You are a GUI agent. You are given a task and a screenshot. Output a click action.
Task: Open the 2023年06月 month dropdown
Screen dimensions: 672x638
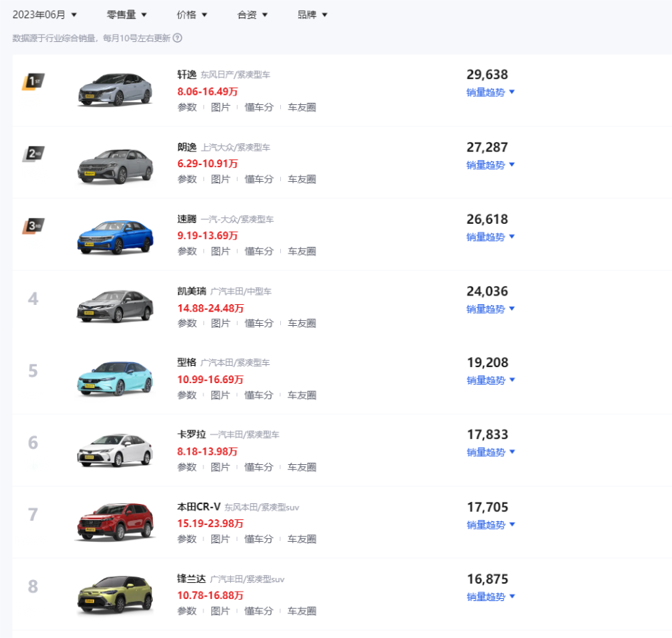(x=45, y=14)
